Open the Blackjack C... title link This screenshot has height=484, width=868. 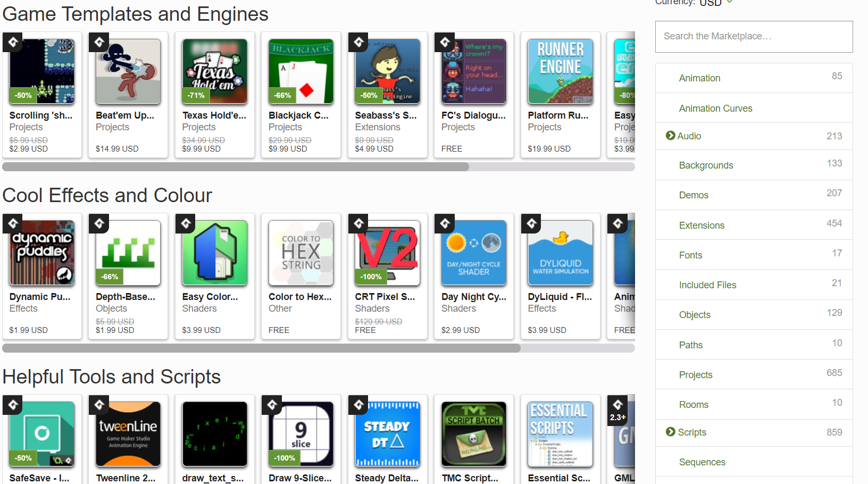tap(299, 115)
